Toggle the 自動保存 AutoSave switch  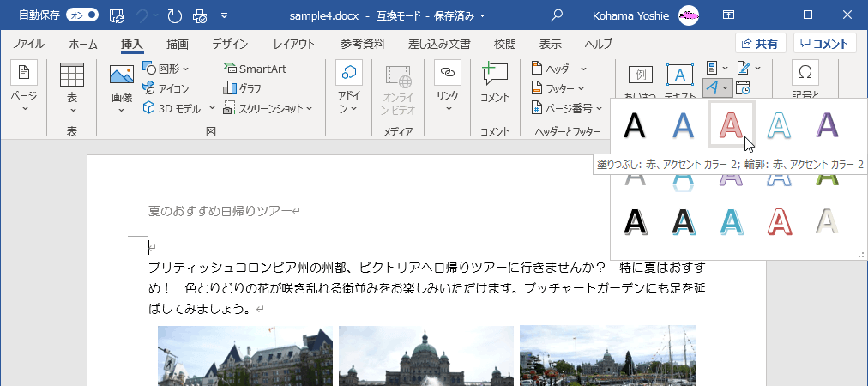coord(82,15)
